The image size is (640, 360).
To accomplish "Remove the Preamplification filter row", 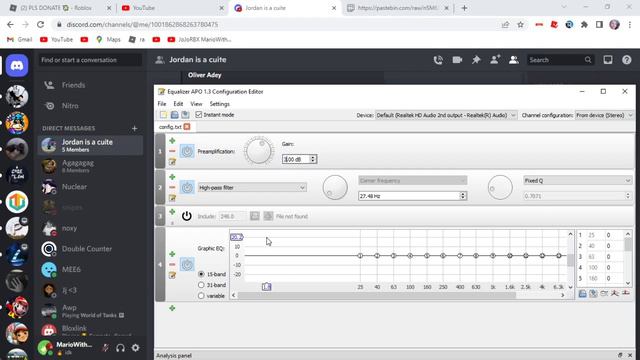I will coord(172,151).
